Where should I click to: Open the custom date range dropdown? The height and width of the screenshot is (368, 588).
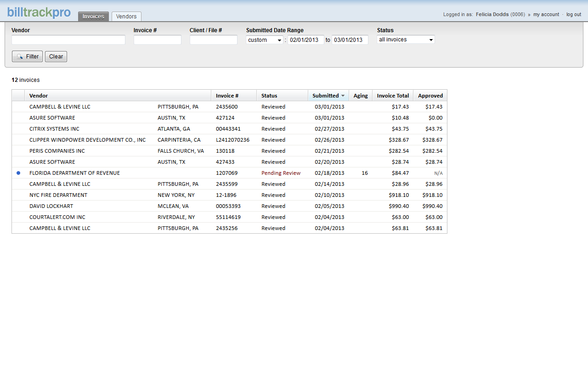click(x=265, y=40)
